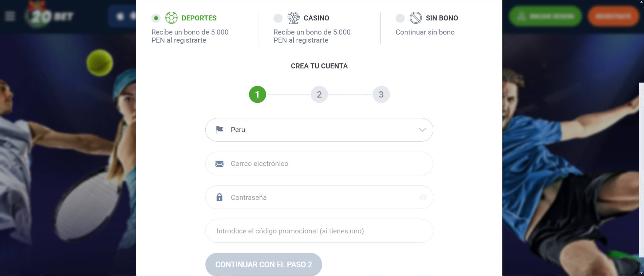The height and width of the screenshot is (276, 644).
Task: Click the country dropdown chevron arrow
Action: click(x=422, y=130)
